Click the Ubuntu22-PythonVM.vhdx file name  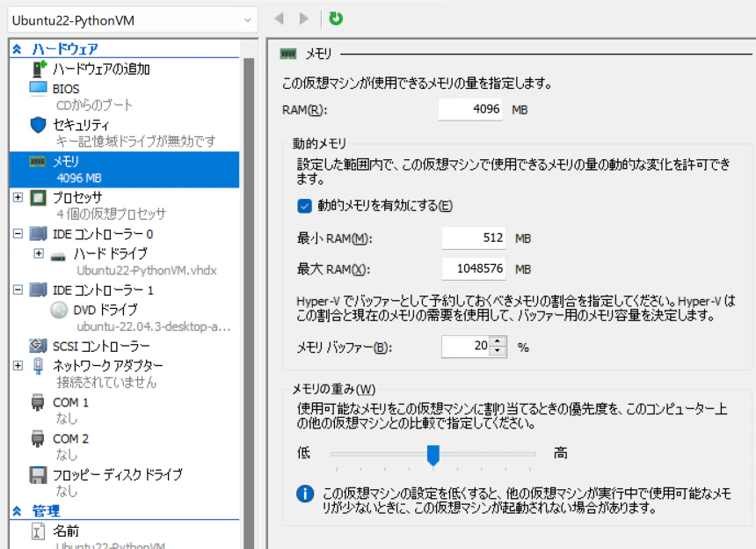tap(147, 271)
